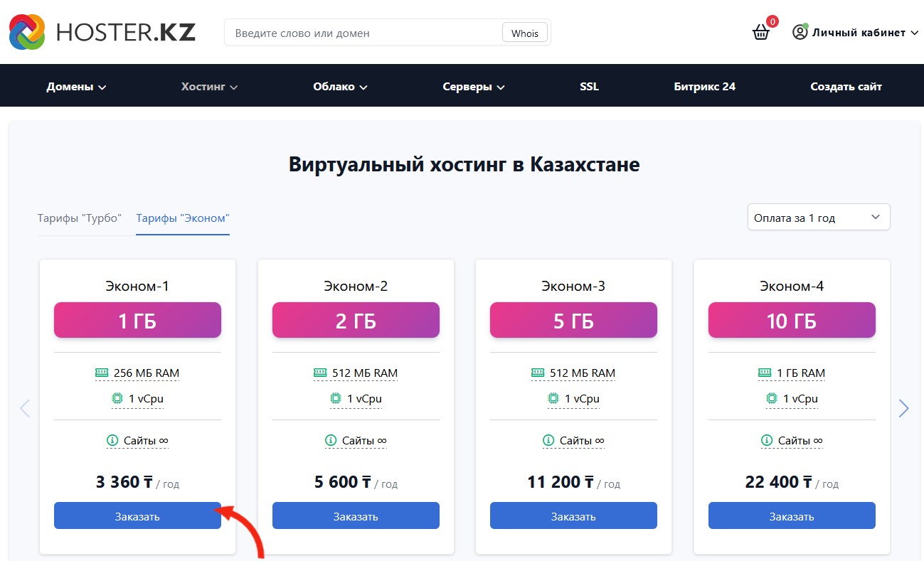Expand the Облако menu
Screen dimensions: 924x561
[x=340, y=87]
